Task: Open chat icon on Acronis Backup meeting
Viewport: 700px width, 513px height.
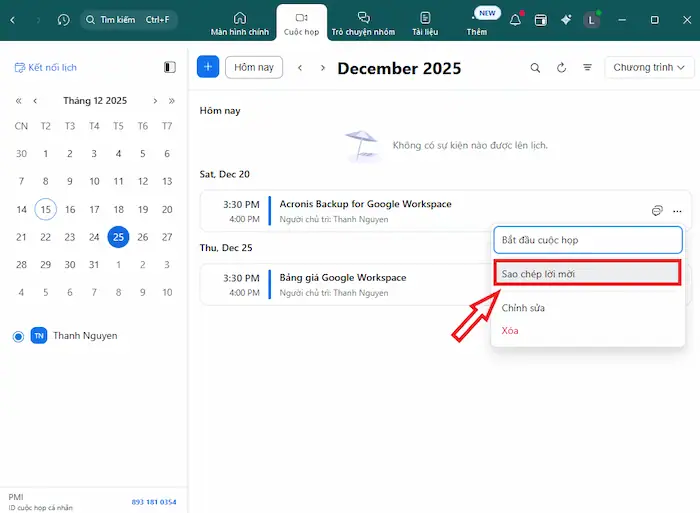Action: (x=656, y=211)
